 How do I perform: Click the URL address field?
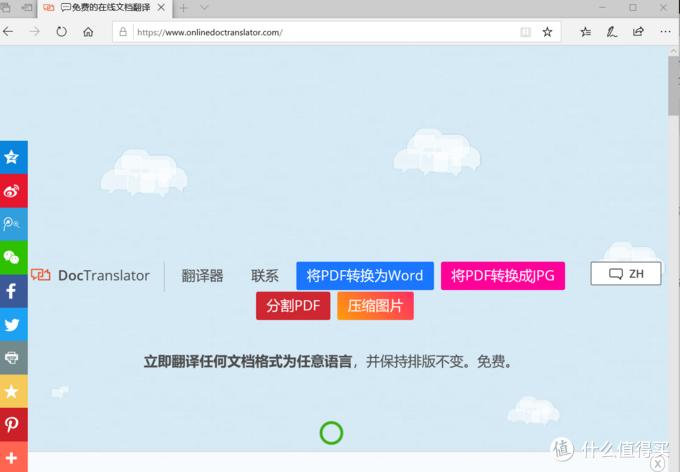pos(320,32)
